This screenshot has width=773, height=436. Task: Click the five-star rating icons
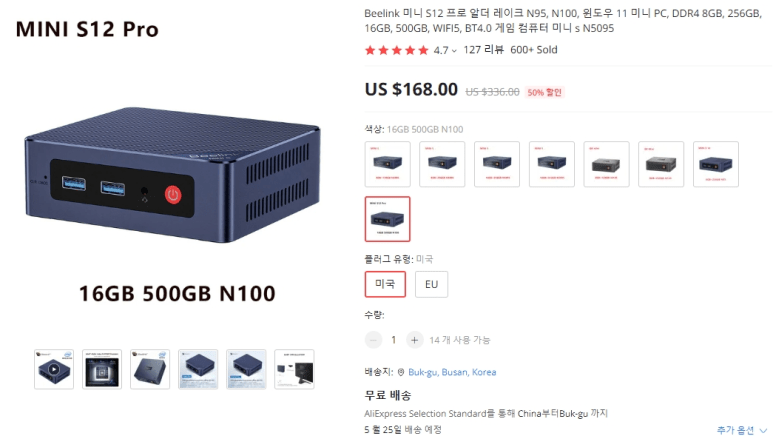(397, 50)
